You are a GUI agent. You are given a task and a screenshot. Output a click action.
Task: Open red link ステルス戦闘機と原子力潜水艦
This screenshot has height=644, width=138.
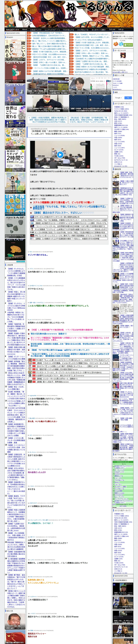click(x=63, y=203)
